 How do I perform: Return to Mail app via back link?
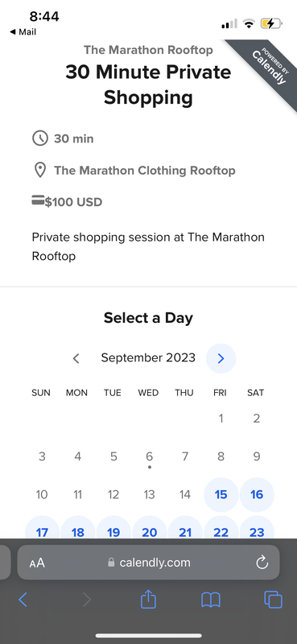click(x=23, y=31)
